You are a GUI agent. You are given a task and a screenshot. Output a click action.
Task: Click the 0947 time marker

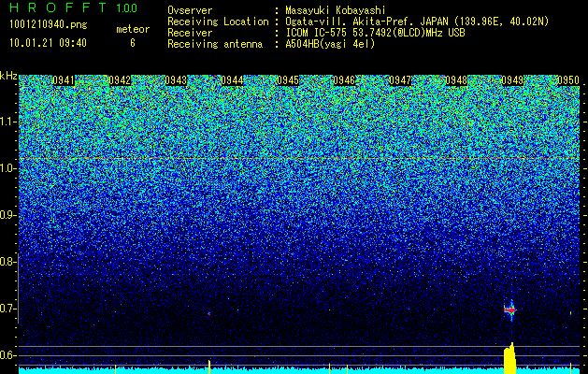click(400, 80)
